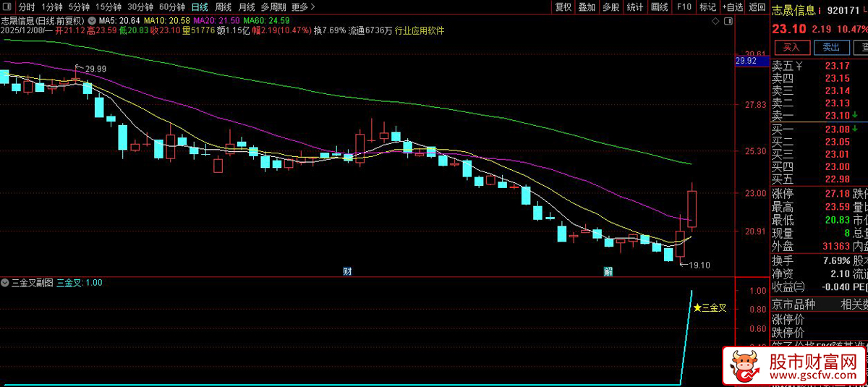868x387 pixels.
Task: Click the 叠加 overlay button
Action: (587, 7)
